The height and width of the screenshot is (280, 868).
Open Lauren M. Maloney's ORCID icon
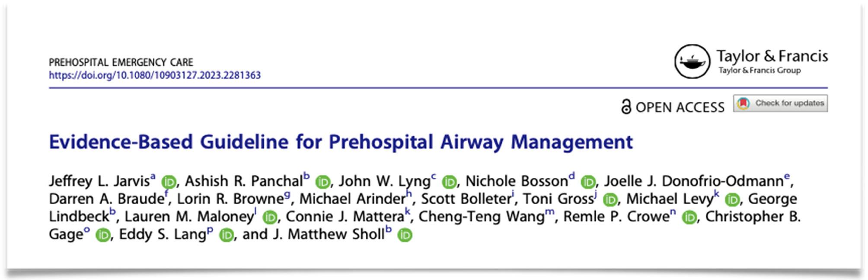click(270, 218)
